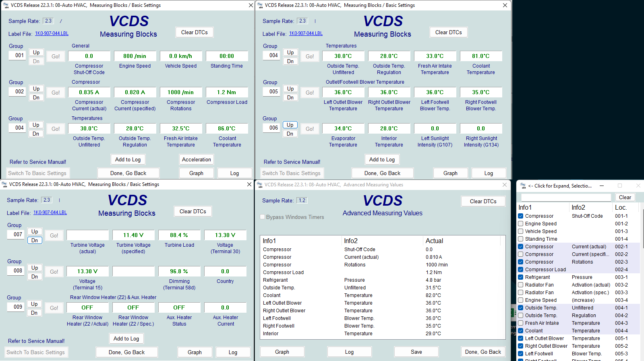Click Info1 header in Advanced Measuring Values table
This screenshot has height=361, width=644.
(x=301, y=241)
